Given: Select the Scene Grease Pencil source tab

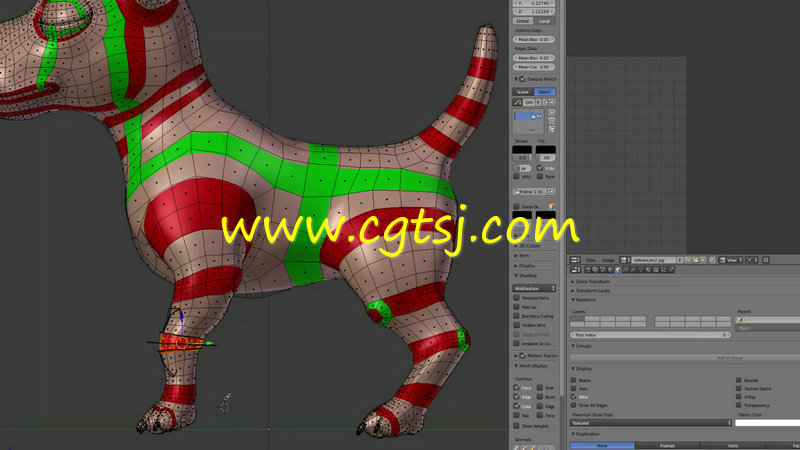Looking at the screenshot, I should 523,92.
